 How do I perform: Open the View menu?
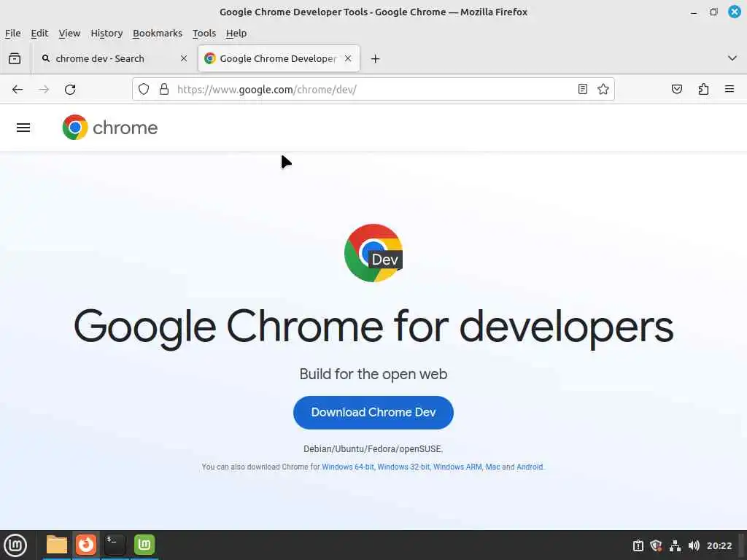[69, 34]
